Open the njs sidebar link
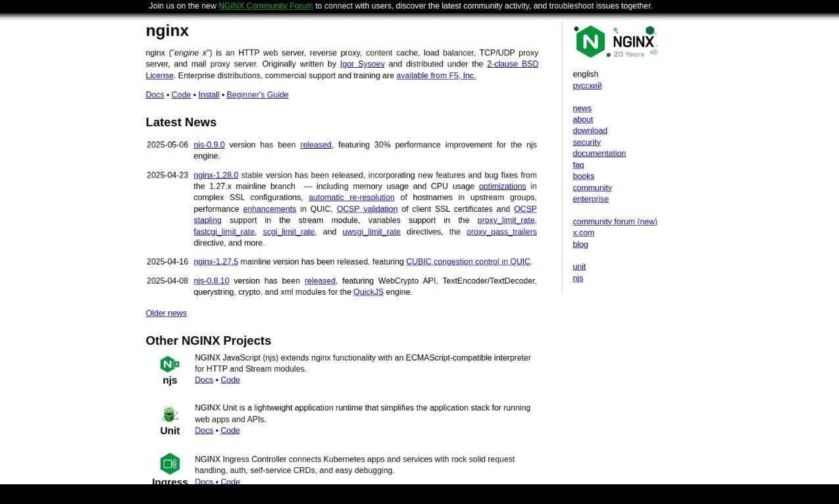Screen dimensions: 839x504 pos(578,278)
